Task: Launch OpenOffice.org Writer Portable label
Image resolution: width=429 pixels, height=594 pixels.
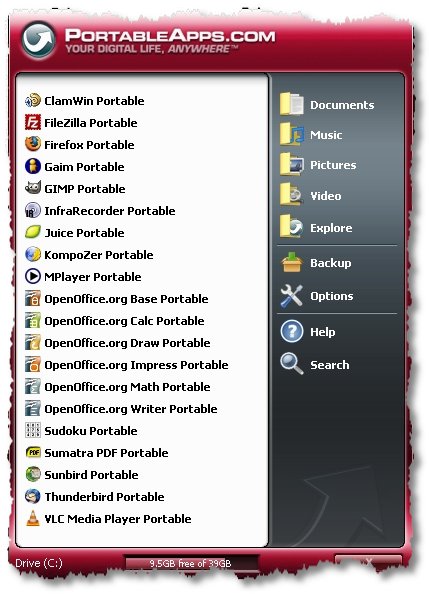Action: click(x=131, y=409)
